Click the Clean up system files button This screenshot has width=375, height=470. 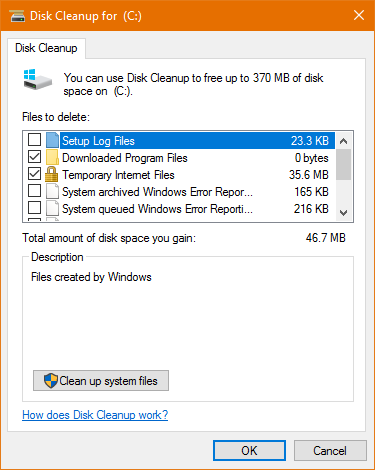tap(101, 381)
